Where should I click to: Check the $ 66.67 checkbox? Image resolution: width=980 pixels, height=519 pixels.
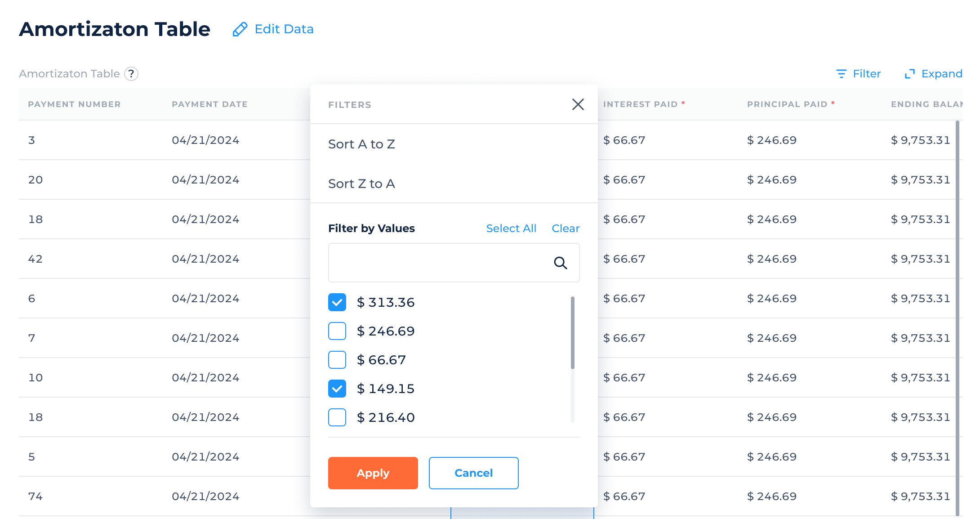(337, 360)
